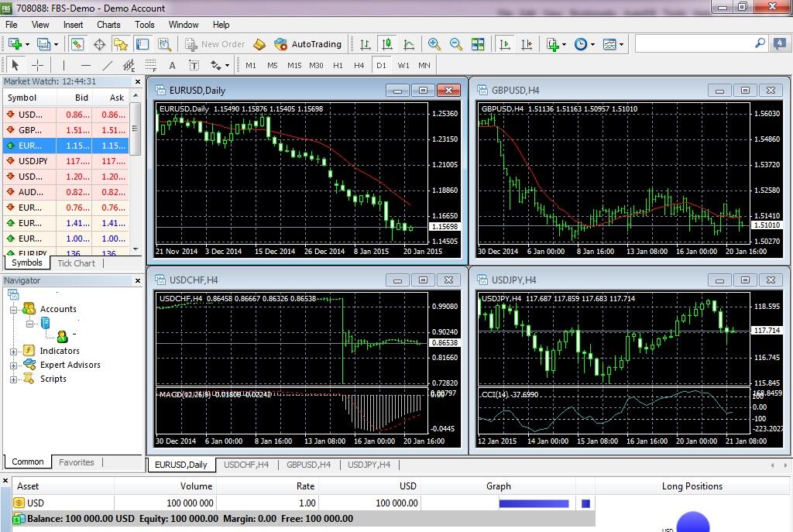Viewport: 793px width, 532px height.
Task: Select the Text tool marked A
Action: (173, 65)
